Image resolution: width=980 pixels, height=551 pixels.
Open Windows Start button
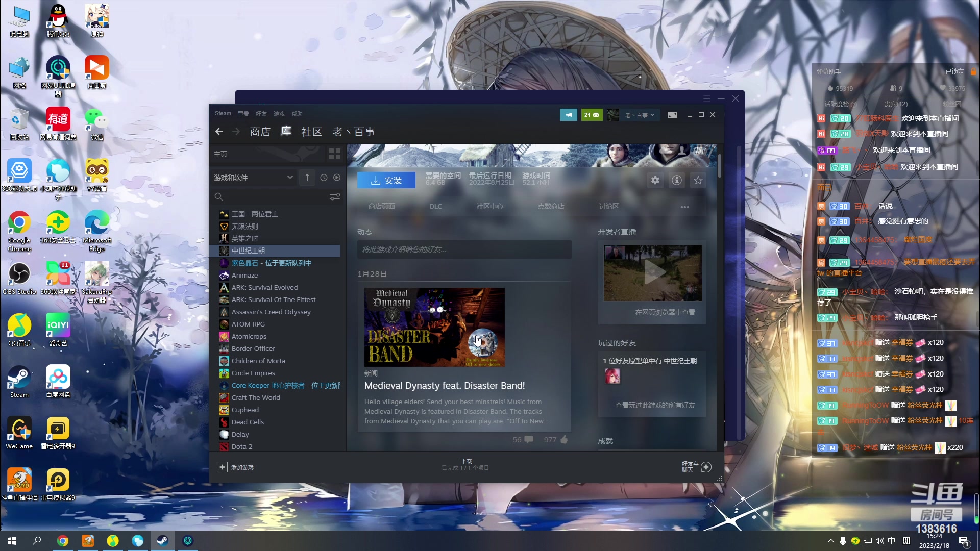[12, 541]
